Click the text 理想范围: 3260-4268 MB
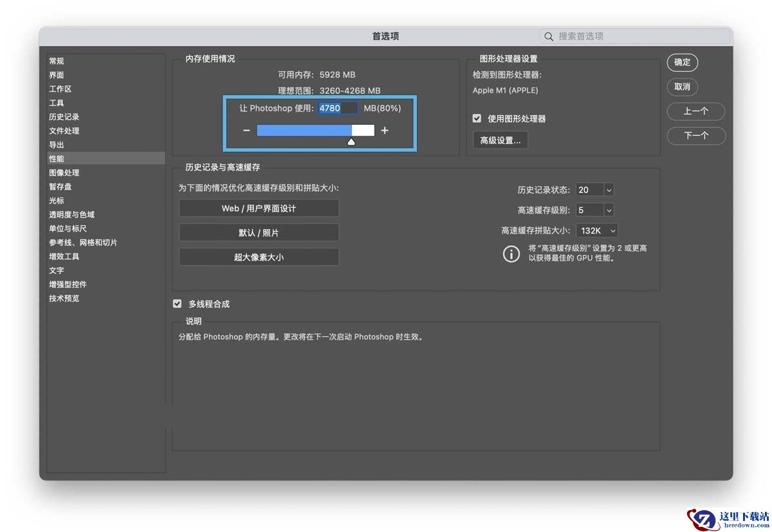 click(329, 91)
